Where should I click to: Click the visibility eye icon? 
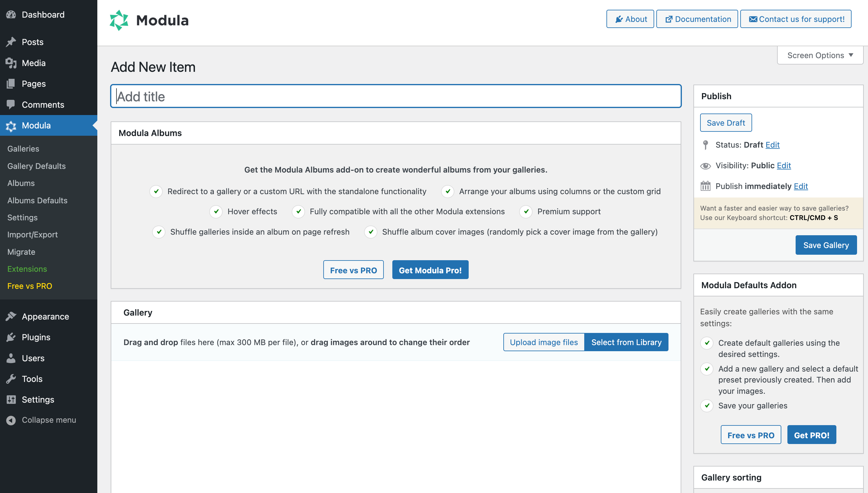pos(706,166)
